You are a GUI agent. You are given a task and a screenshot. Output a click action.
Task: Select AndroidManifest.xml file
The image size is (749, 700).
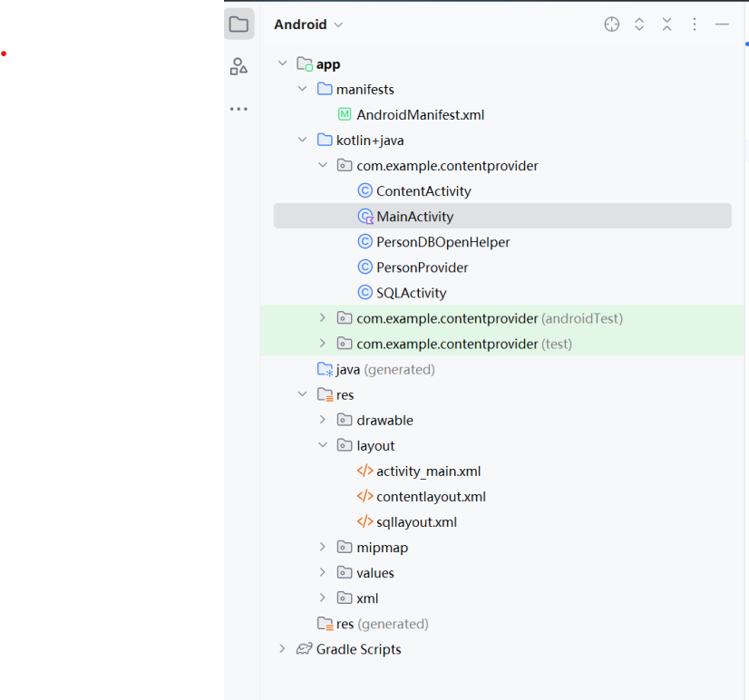pos(421,114)
